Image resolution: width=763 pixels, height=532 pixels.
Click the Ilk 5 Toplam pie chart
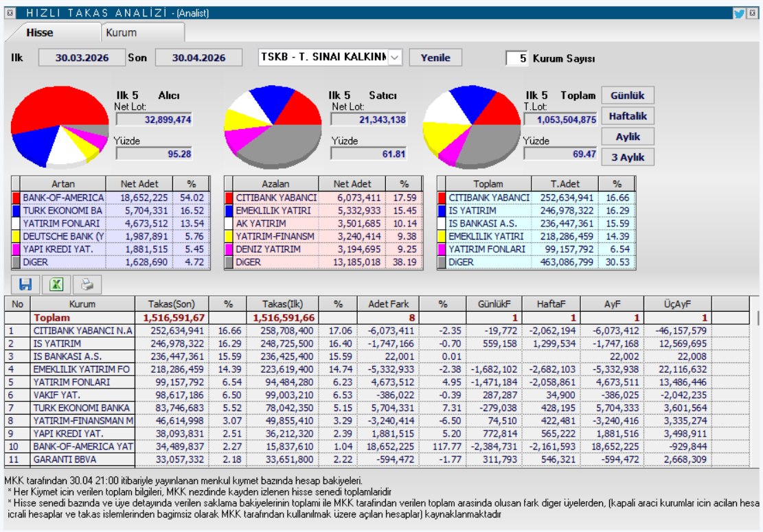pos(472,126)
